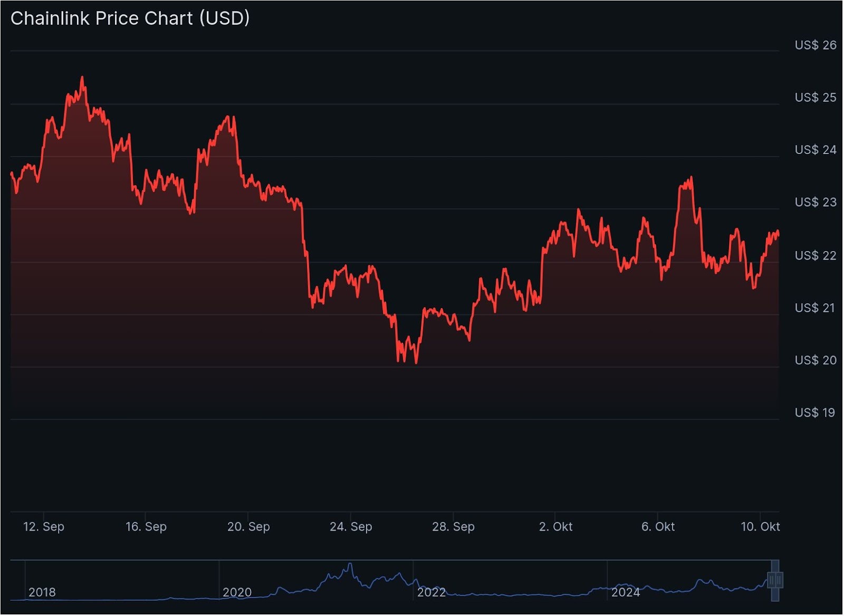
Task: Jump to 2022 in the overview timeline
Action: click(x=431, y=593)
